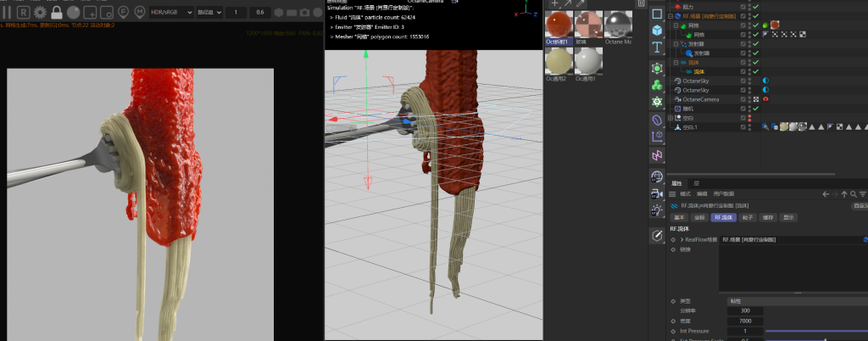Activate the material picker M pin
The image size is (868, 341).
[x=140, y=12]
